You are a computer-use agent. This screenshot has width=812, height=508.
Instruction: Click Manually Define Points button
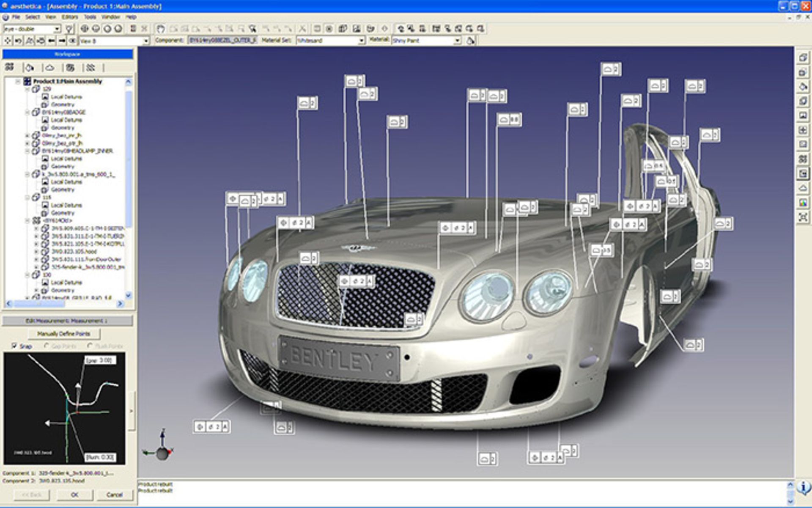coord(64,334)
